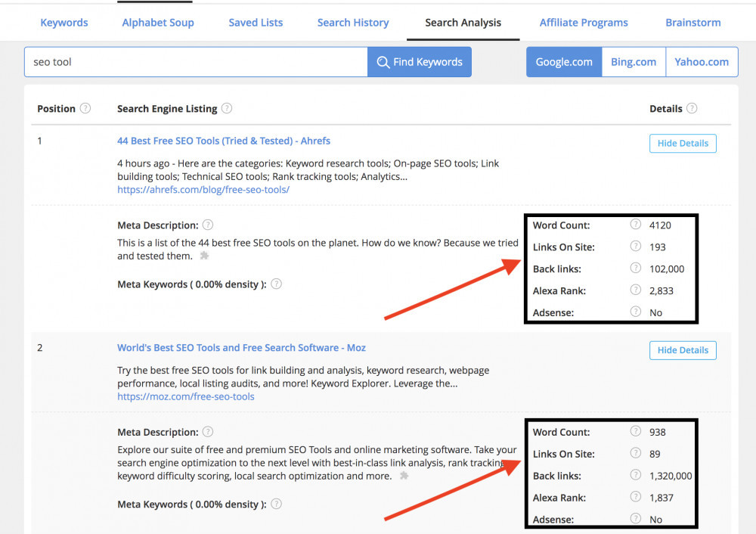Click help icon for Word Count 4120
This screenshot has width=756, height=534.
pos(636,225)
